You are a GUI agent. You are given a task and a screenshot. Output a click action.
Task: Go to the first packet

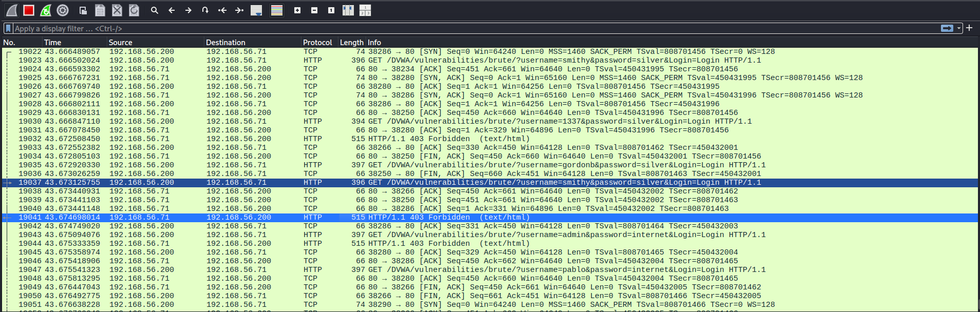coord(222,10)
